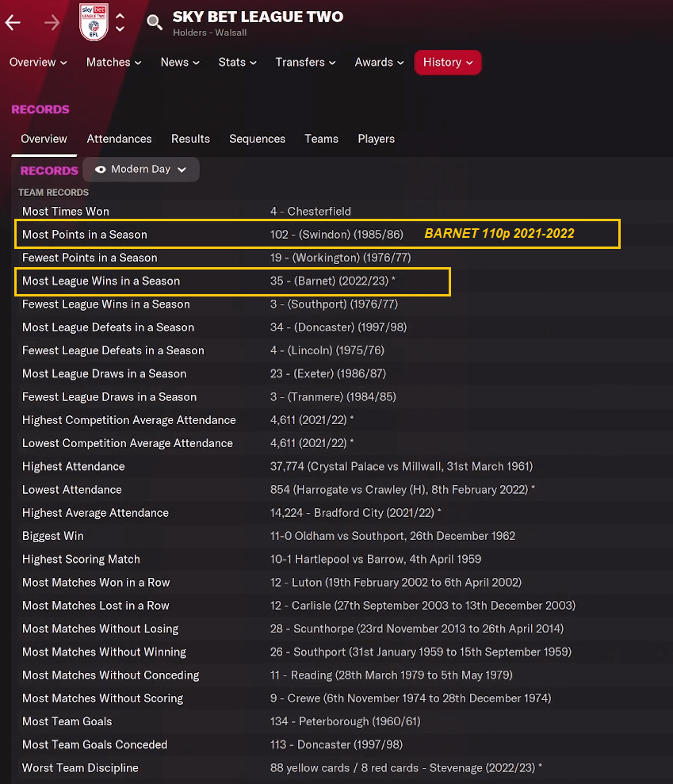Click '26 - Southport' winless record

(421, 652)
